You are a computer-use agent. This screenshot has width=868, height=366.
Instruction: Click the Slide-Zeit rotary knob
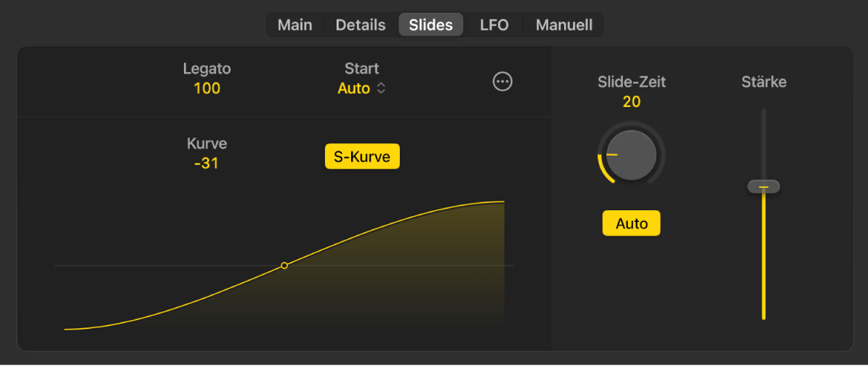(631, 155)
